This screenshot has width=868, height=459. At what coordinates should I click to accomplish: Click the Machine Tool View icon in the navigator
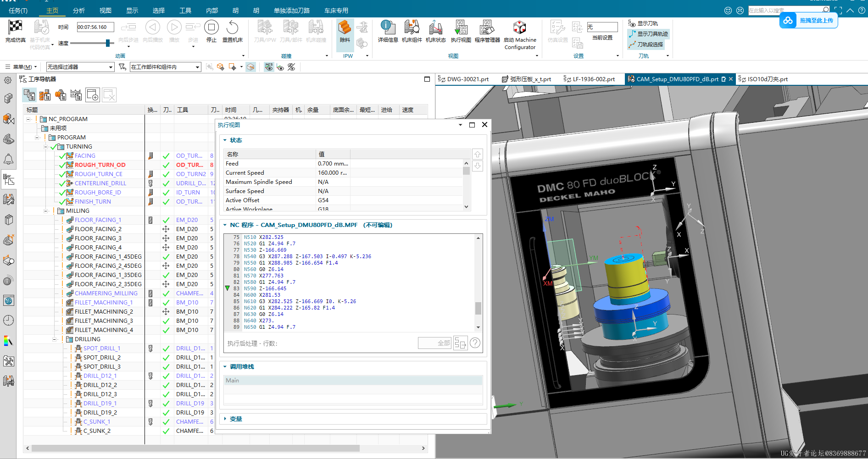pos(45,95)
